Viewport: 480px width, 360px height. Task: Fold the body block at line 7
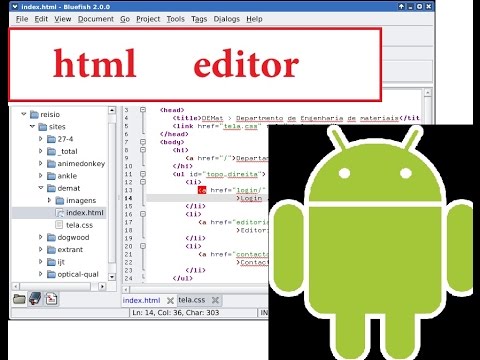point(143,142)
